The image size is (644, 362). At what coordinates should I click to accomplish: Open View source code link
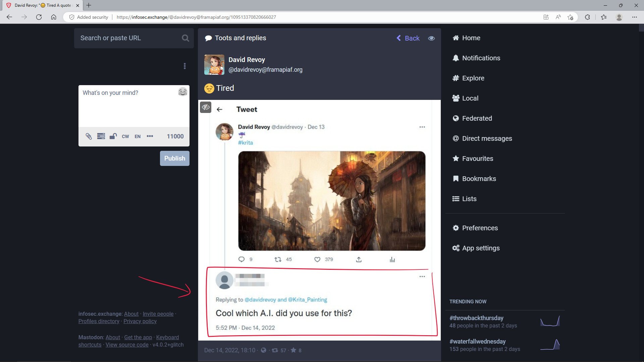(127, 345)
